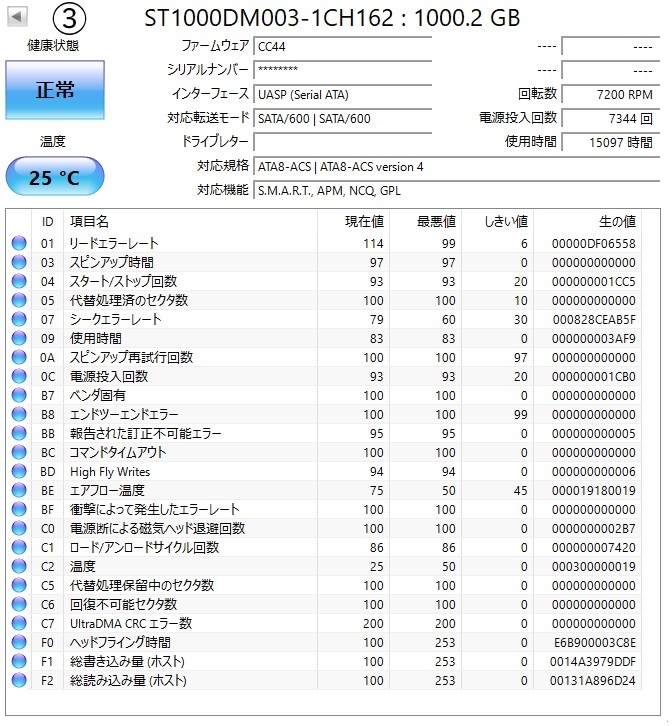Image resolution: width=672 pixels, height=726 pixels.
Task: Select the 対応機能 field S.M.A.R.T., APM
Action: pos(457,191)
